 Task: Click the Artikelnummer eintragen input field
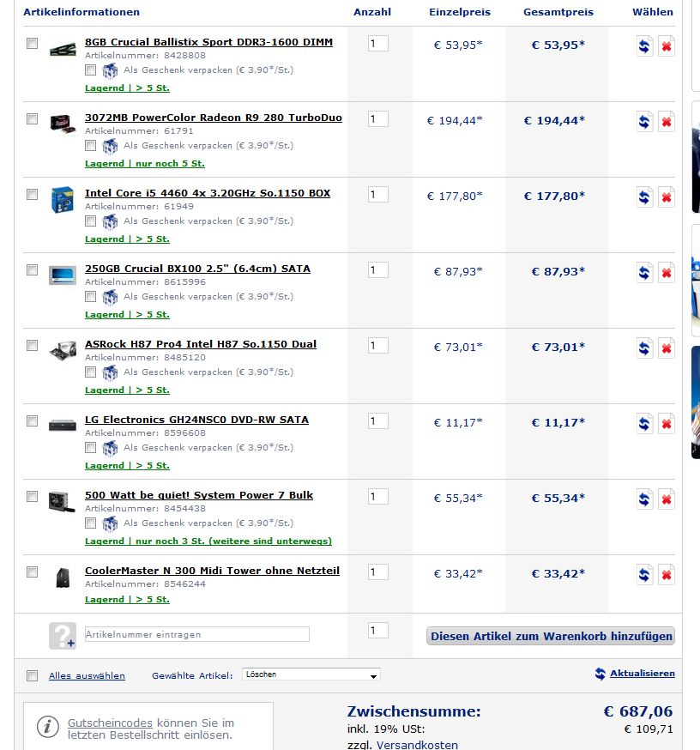pos(197,634)
